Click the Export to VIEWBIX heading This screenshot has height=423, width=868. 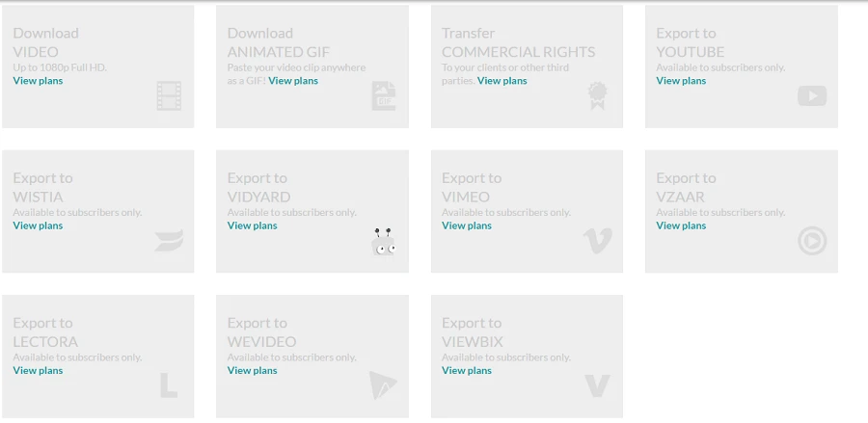(x=473, y=332)
